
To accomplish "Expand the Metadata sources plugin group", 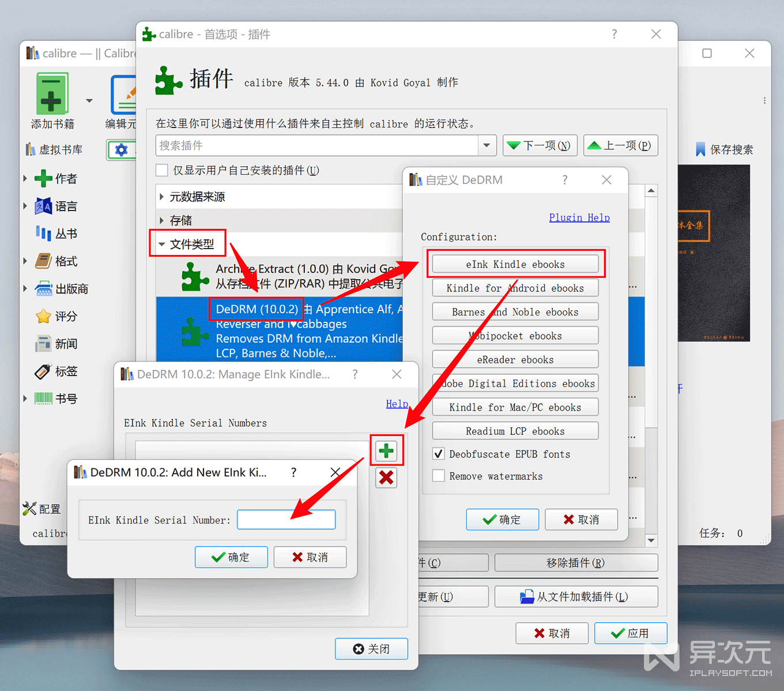I will click(x=161, y=197).
